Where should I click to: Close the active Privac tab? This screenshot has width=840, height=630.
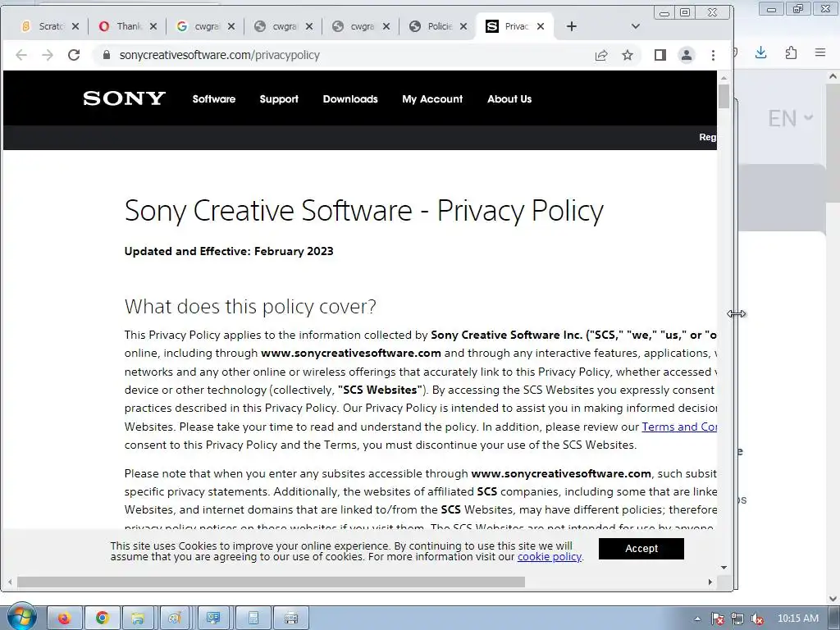coord(541,26)
